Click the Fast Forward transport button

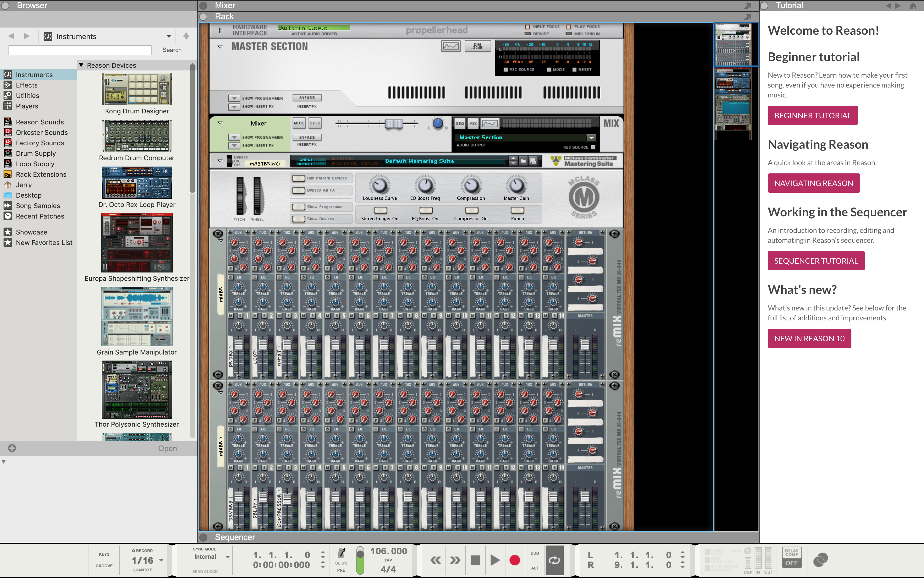[x=455, y=560]
